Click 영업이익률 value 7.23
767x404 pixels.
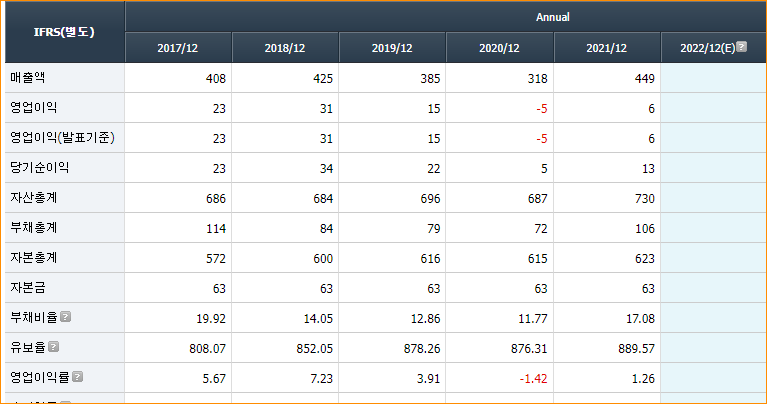(321, 379)
